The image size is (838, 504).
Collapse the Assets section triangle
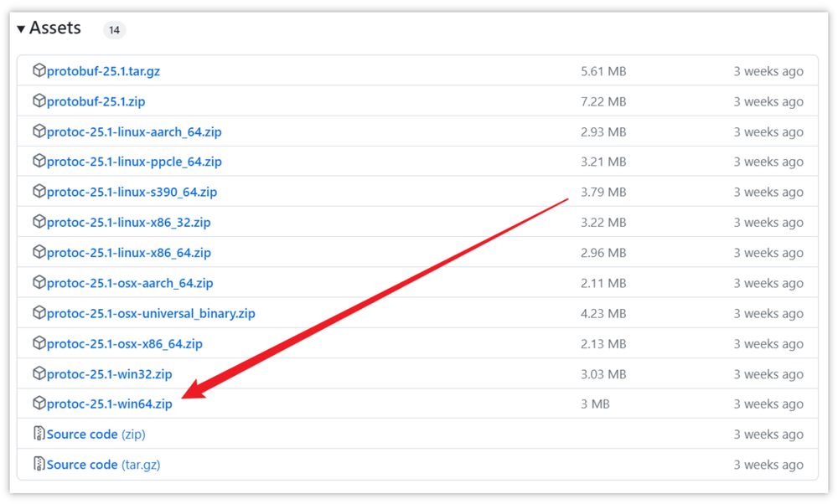pyautogui.click(x=21, y=29)
